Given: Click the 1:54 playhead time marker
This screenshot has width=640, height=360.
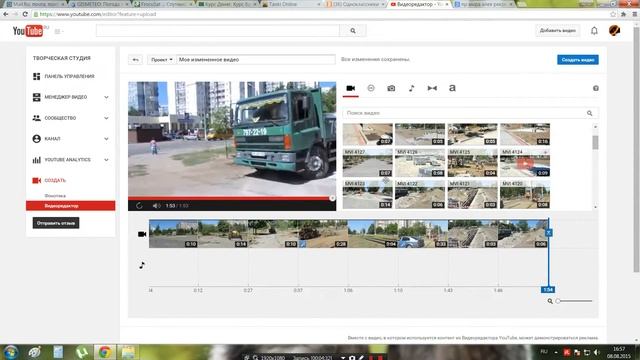Looking at the screenshot, I should pos(548,290).
